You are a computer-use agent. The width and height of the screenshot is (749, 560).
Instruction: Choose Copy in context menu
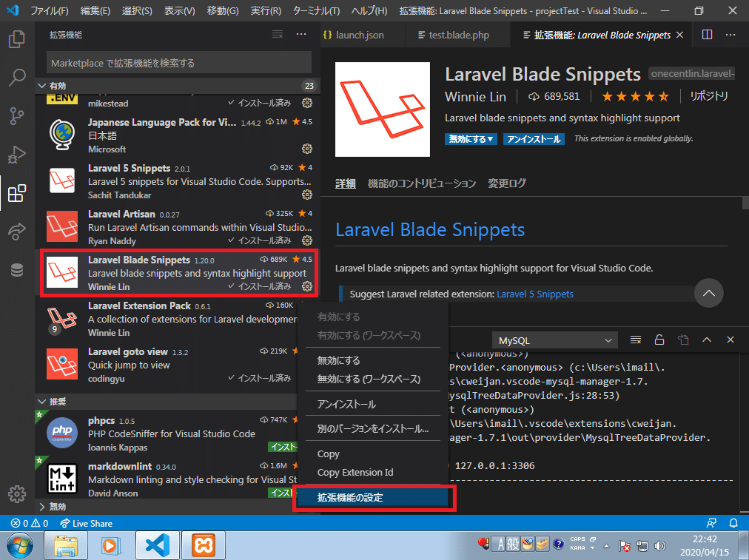pyautogui.click(x=372, y=454)
